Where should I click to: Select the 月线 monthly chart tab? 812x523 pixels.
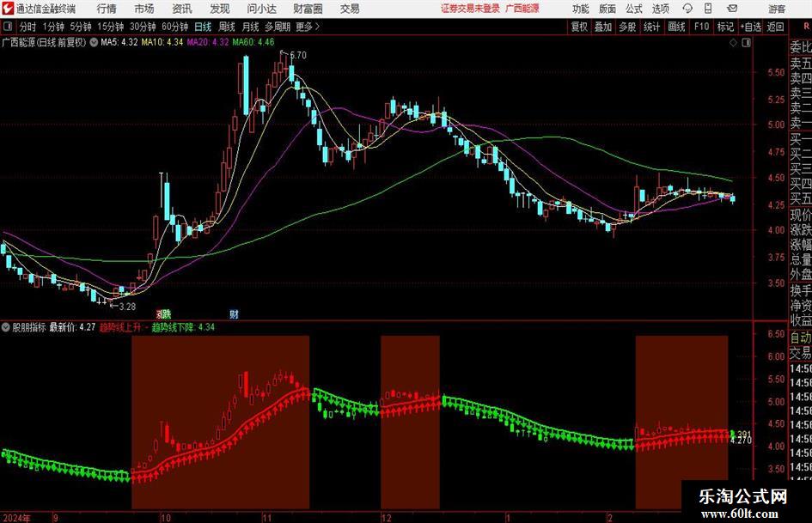pos(251,27)
